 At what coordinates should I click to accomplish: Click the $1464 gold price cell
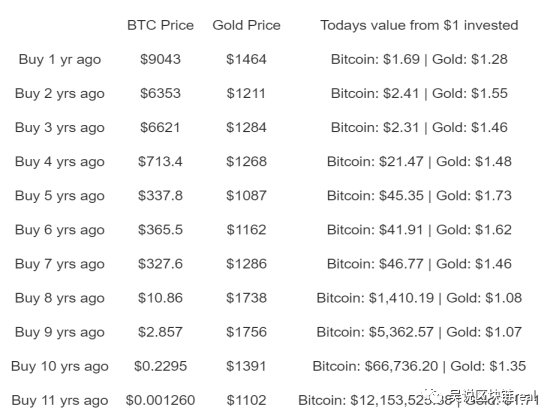(246, 59)
